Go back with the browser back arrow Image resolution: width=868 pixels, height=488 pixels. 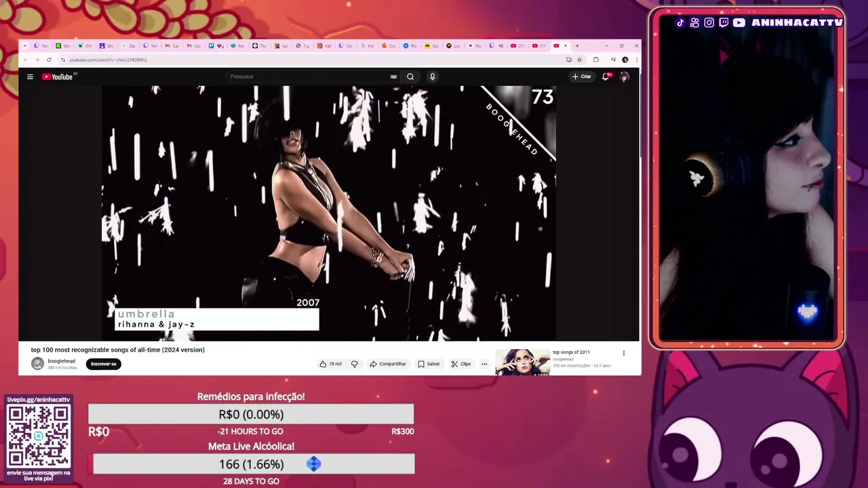(x=26, y=60)
